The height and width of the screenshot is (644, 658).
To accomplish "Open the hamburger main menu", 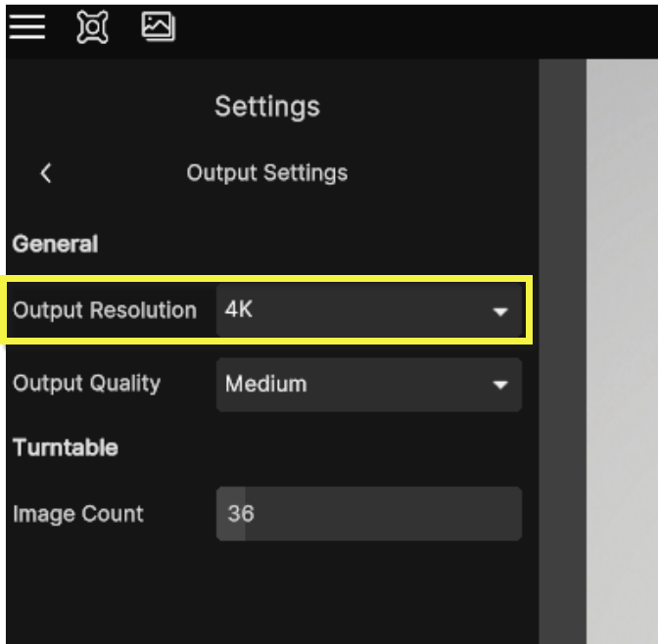I will coord(27,26).
